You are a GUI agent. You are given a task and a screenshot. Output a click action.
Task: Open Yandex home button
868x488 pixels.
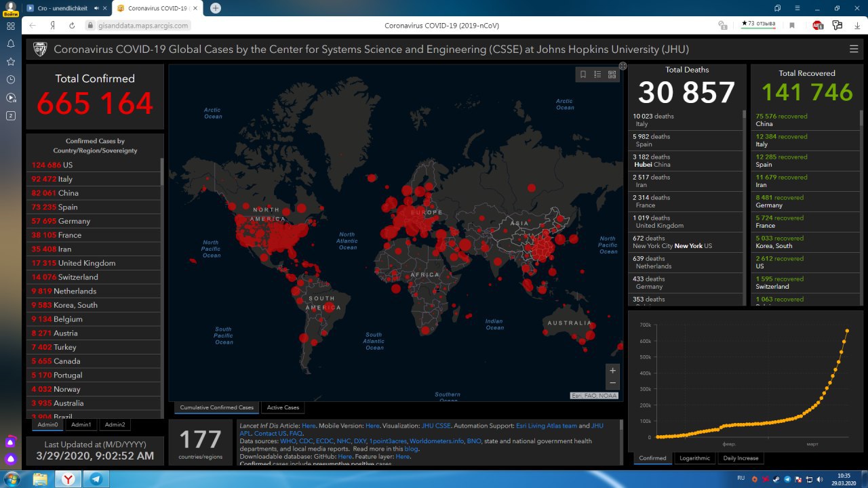pyautogui.click(x=52, y=25)
